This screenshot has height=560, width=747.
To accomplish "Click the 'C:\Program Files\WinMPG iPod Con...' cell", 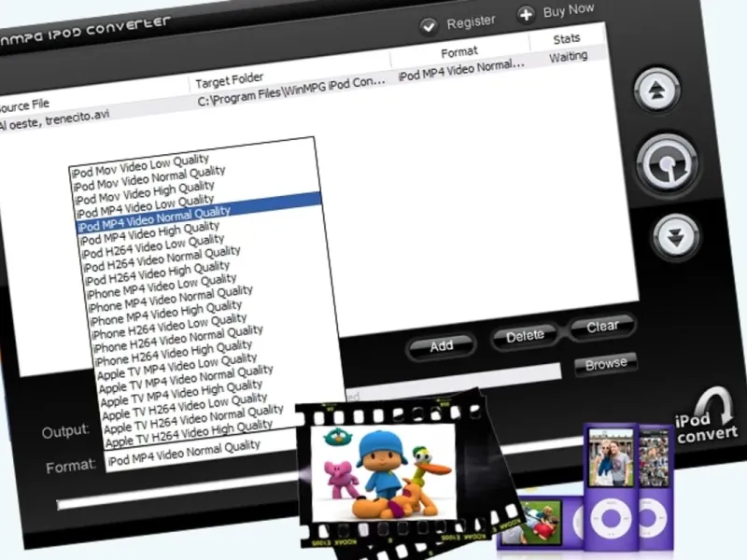I will 291,91.
